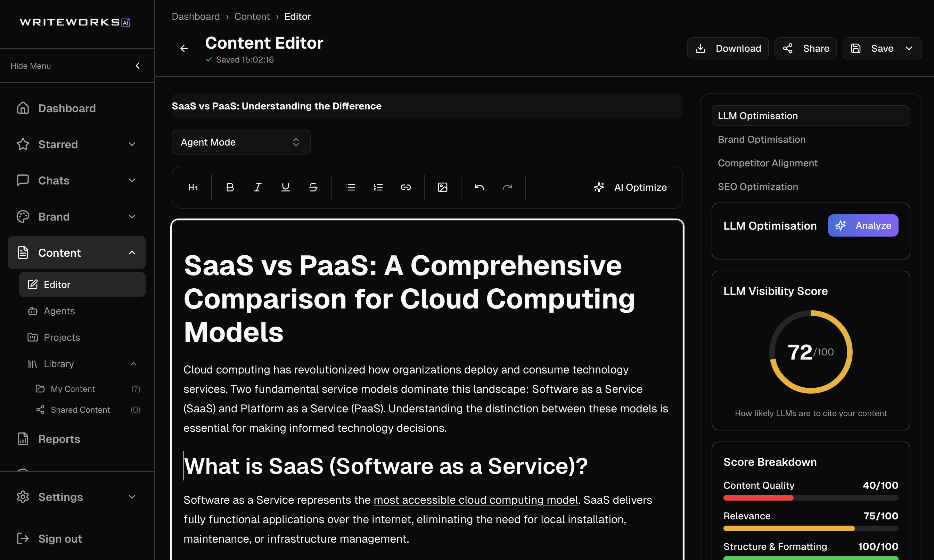Run the Analyze button for LLM Optimisation
The width and height of the screenshot is (934, 560).
(x=863, y=225)
